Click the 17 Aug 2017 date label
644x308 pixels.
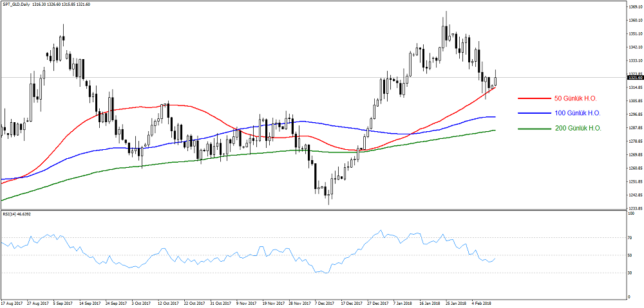pos(12,302)
